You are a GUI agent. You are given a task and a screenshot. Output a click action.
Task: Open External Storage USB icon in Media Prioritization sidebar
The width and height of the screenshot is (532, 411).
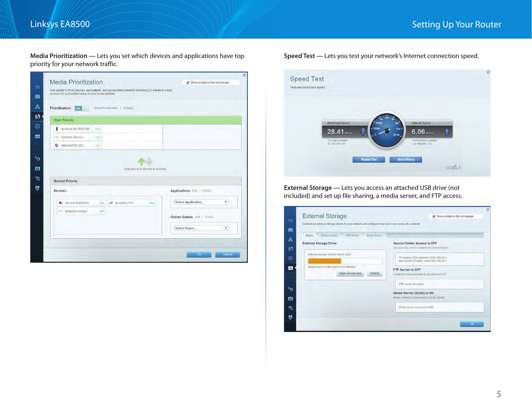[x=37, y=136]
